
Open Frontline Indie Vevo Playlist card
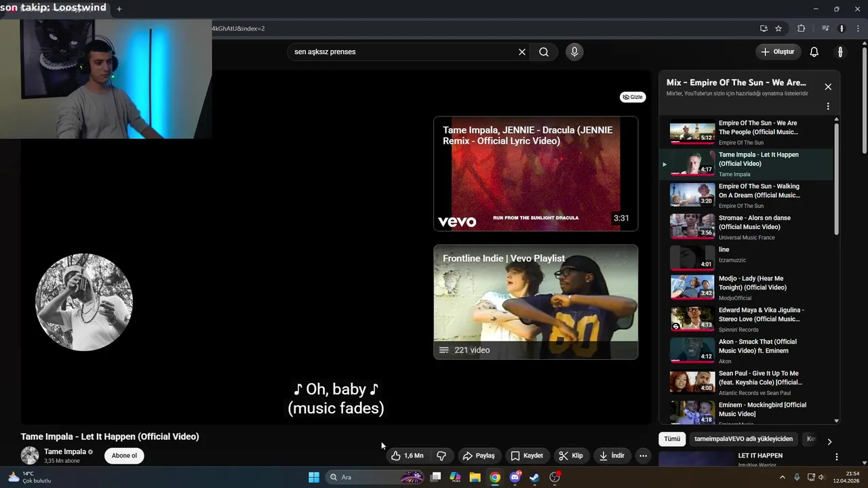click(x=536, y=302)
